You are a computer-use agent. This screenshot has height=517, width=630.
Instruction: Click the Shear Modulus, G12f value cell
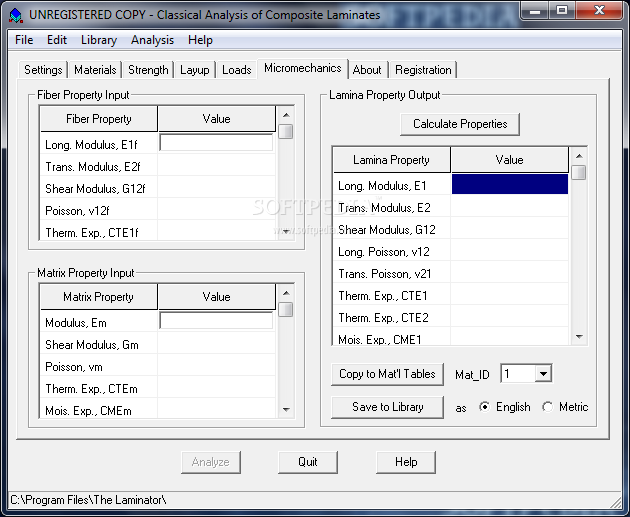click(x=217, y=188)
